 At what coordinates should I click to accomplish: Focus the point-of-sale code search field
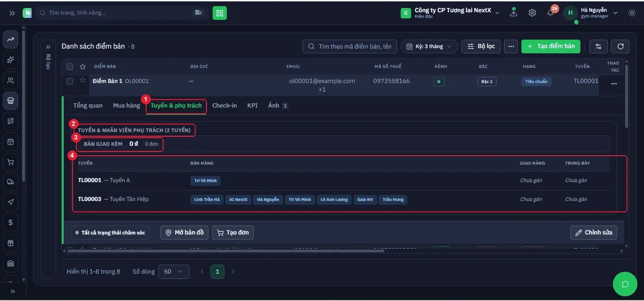pyautogui.click(x=350, y=46)
